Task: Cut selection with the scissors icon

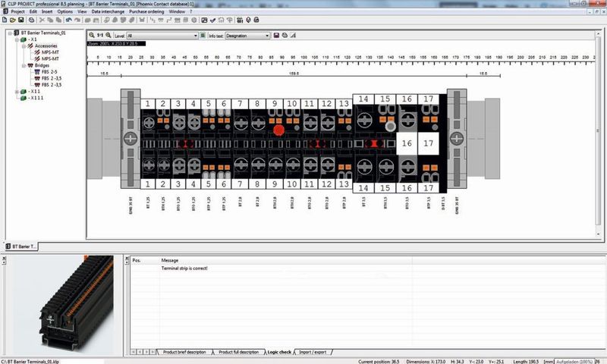Action: pos(42,20)
